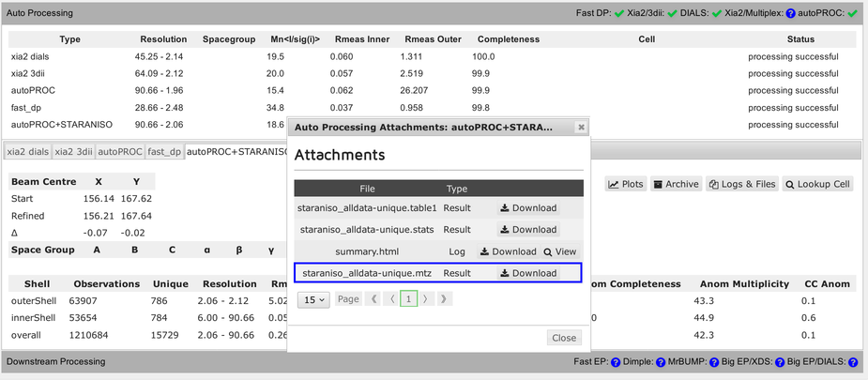Go to the last page of attachments
The height and width of the screenshot is (380, 868).
pos(444,299)
